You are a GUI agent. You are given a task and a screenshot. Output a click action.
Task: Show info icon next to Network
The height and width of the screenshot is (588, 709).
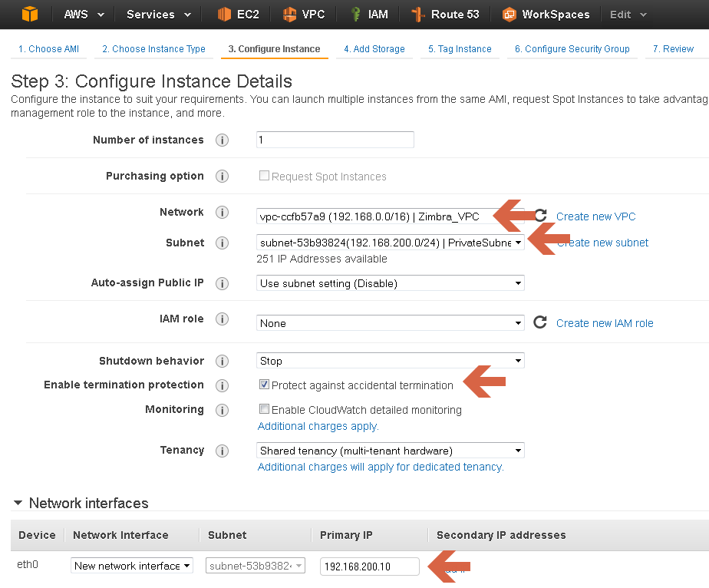click(x=222, y=212)
